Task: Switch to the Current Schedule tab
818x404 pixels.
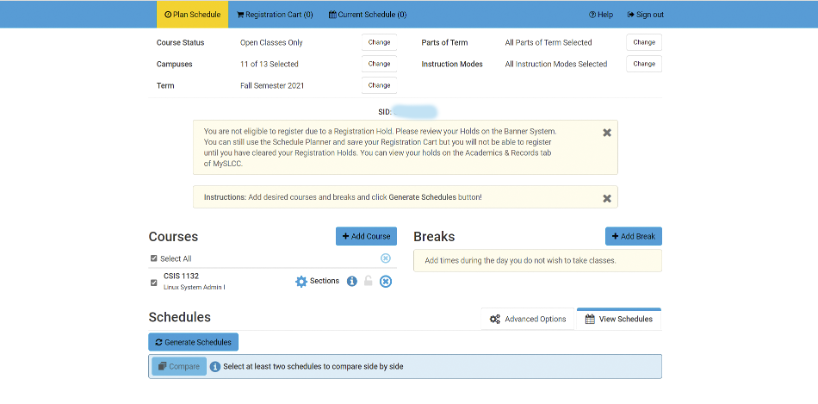Action: click(367, 15)
